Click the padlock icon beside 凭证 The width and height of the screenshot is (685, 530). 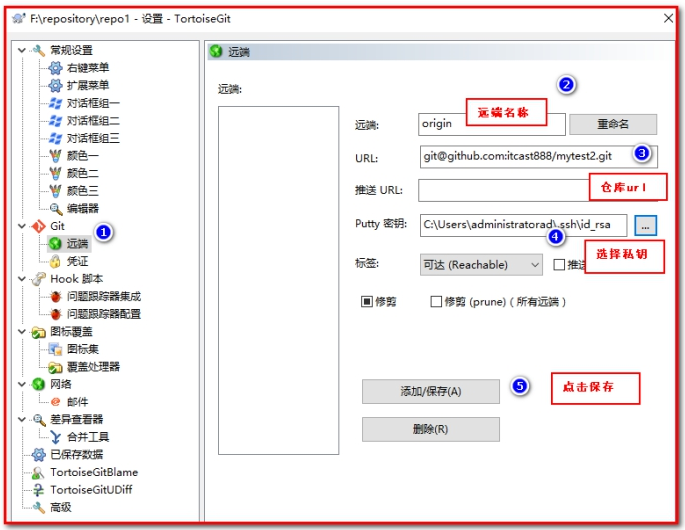pyautogui.click(x=55, y=261)
